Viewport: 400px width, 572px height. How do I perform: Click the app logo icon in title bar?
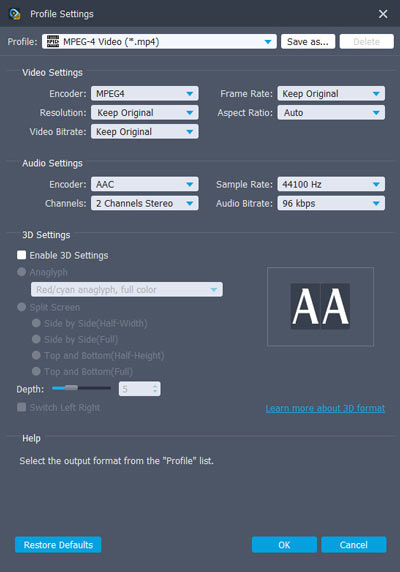click(15, 14)
